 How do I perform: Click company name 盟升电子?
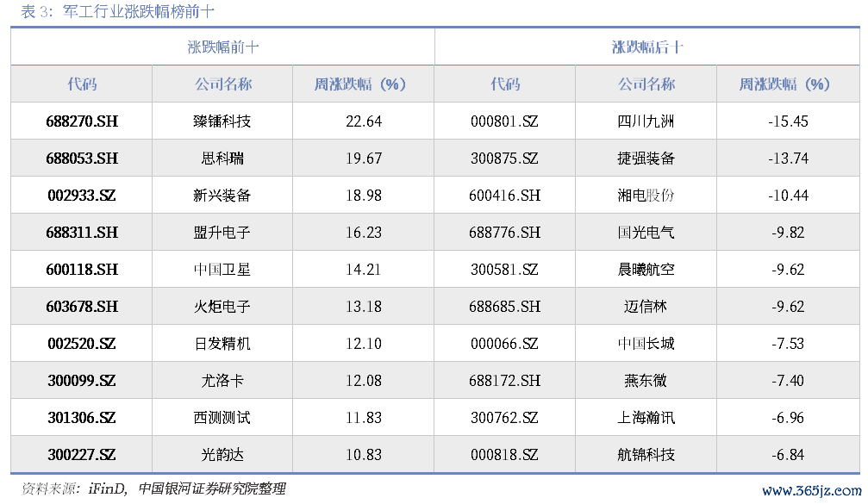[x=222, y=233]
